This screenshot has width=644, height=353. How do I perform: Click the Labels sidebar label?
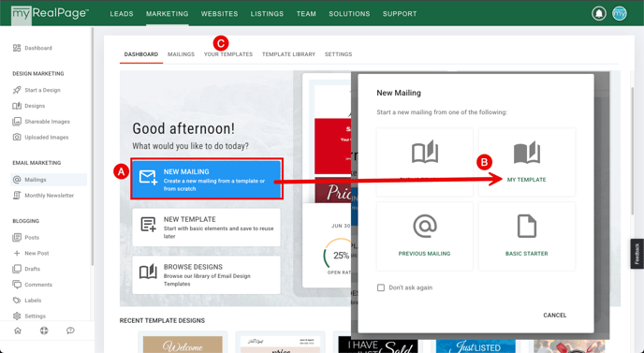pos(33,301)
